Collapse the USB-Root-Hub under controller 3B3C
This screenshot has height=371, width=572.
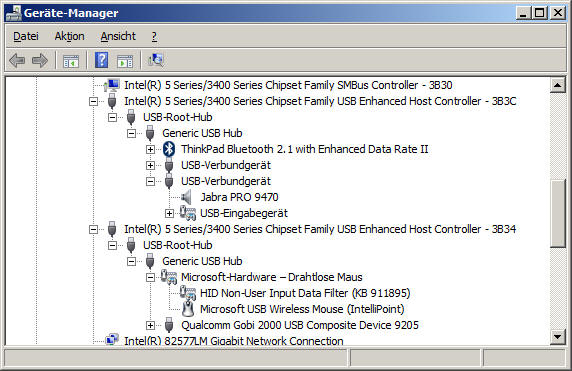(112, 117)
